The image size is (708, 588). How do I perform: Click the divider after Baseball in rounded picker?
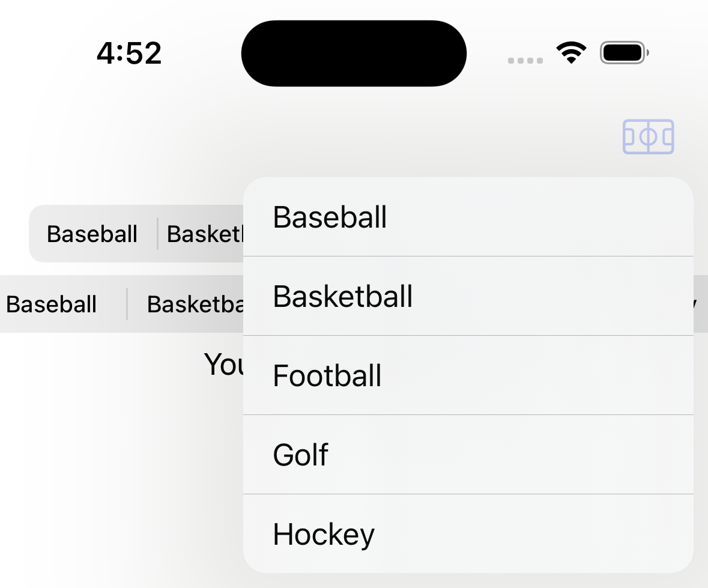pyautogui.click(x=157, y=234)
